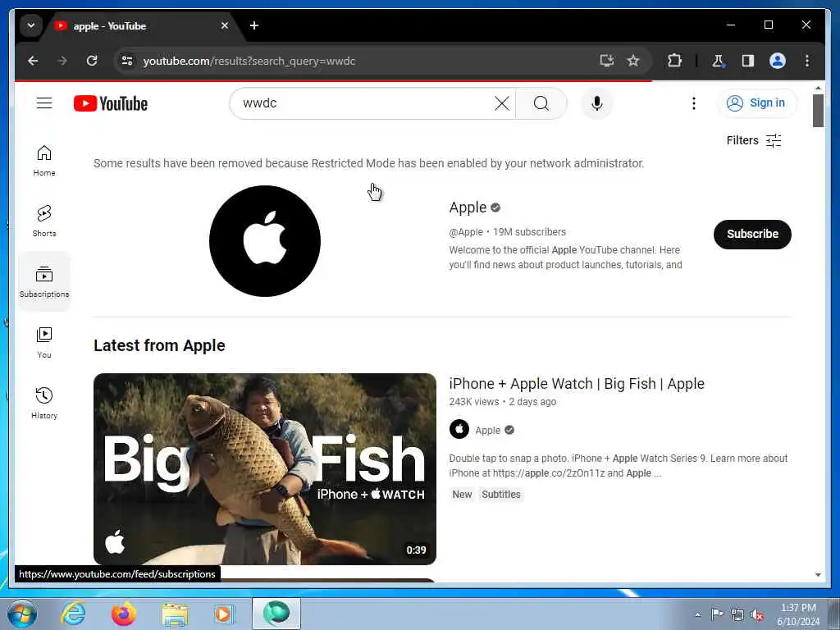Click the scrollbar down arrow
840x630 pixels.
[x=818, y=575]
